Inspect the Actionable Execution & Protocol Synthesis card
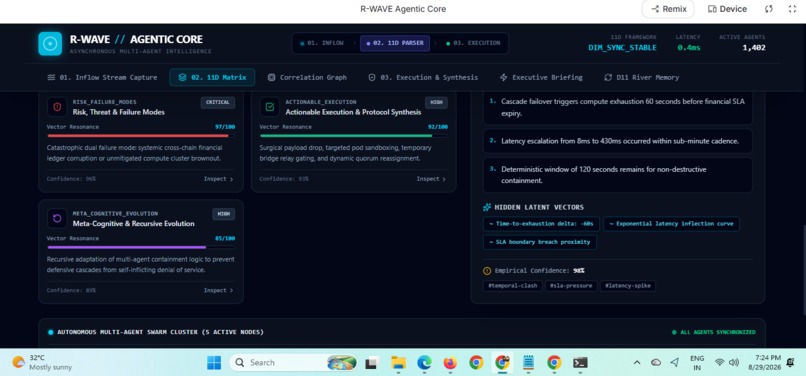806x376 pixels. point(431,179)
